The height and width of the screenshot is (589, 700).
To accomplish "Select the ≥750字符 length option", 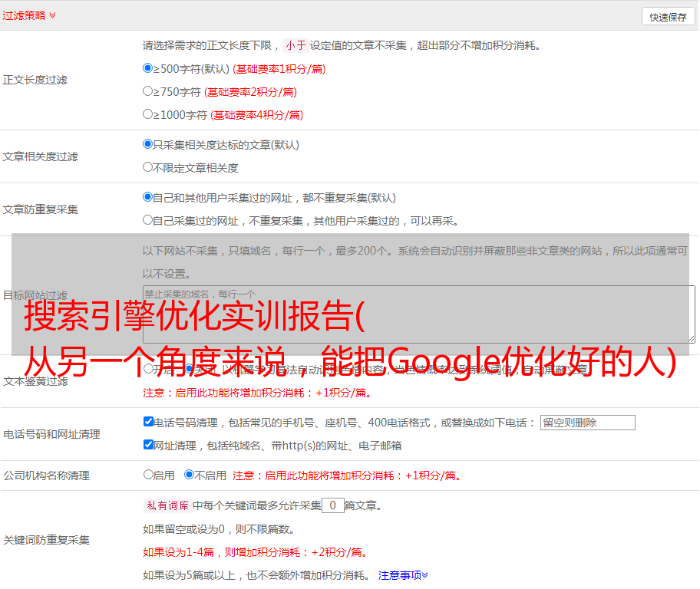I will pyautogui.click(x=148, y=91).
